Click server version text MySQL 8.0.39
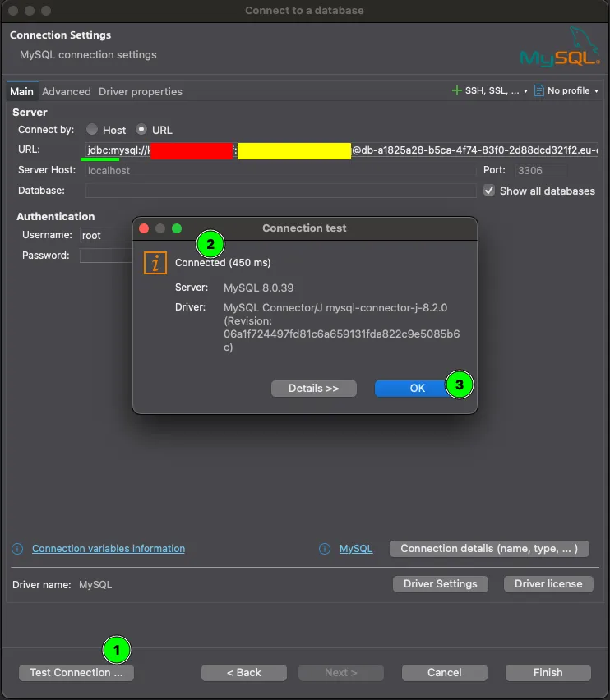This screenshot has height=700, width=610. tap(259, 288)
